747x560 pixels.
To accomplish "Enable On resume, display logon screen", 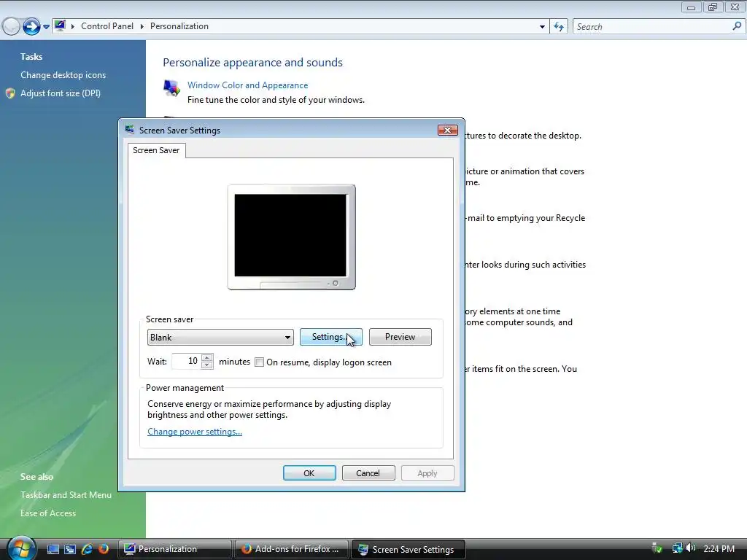I will pyautogui.click(x=259, y=362).
